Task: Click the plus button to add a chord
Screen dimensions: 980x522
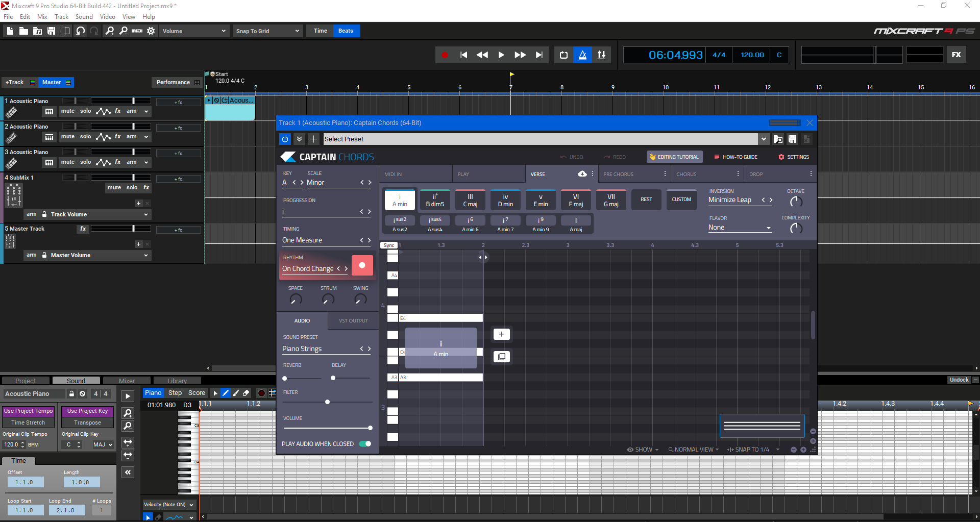Action: pyautogui.click(x=501, y=334)
